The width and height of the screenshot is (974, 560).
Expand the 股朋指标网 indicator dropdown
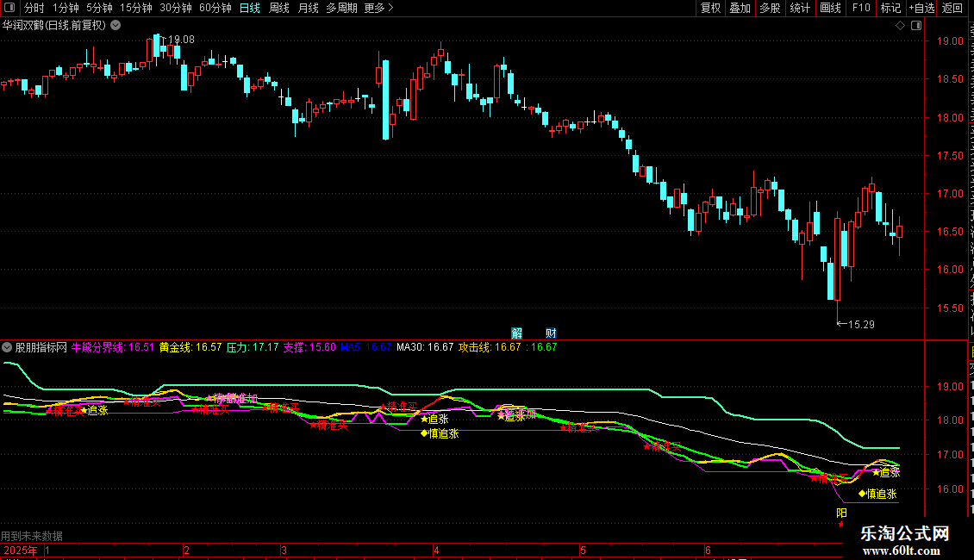click(x=7, y=348)
